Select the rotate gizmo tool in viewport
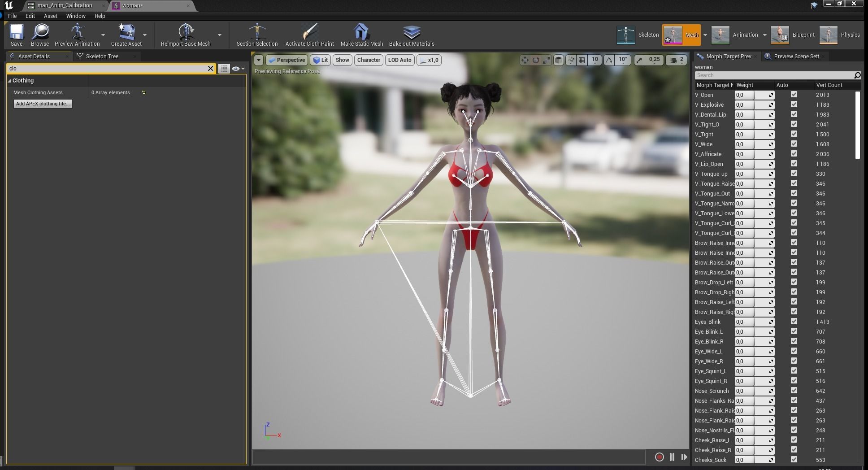The image size is (868, 470). [536, 60]
